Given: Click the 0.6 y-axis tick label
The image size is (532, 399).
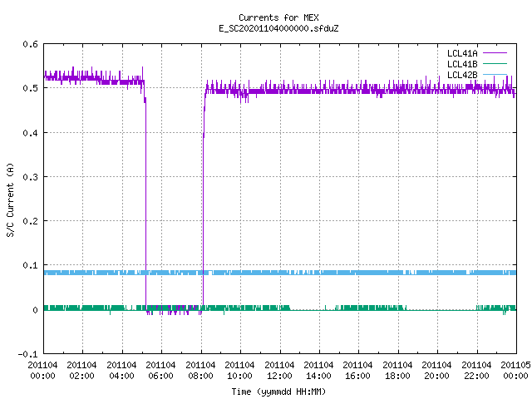Looking at the screenshot, I should 30,44.
